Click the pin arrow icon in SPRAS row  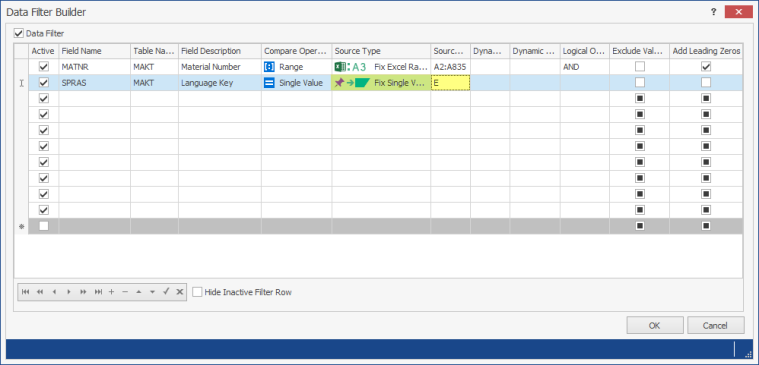tap(352, 83)
